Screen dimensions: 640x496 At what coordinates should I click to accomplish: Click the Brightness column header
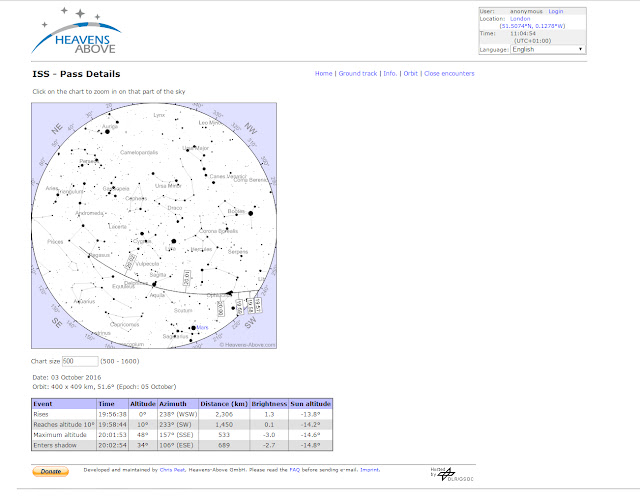tap(269, 404)
